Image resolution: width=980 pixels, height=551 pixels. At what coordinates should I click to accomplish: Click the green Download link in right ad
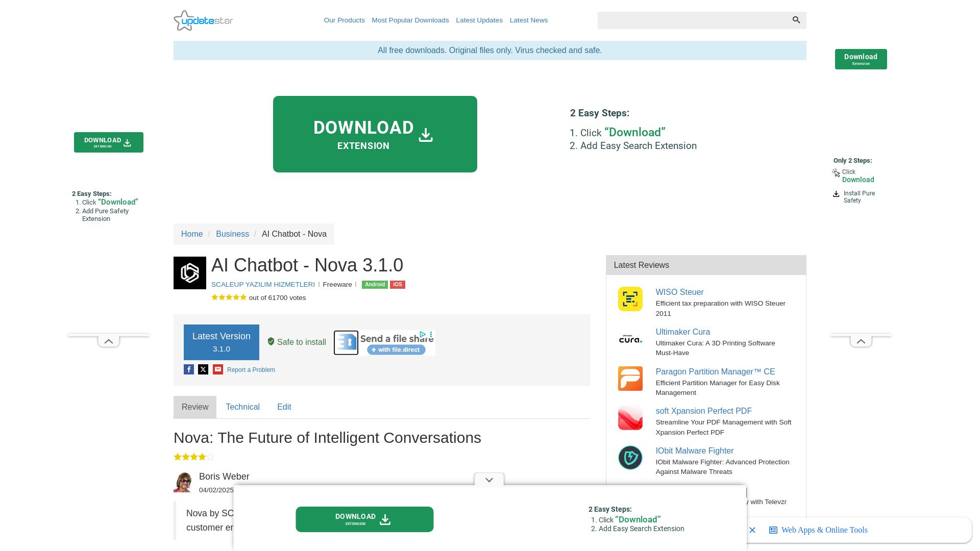(858, 180)
